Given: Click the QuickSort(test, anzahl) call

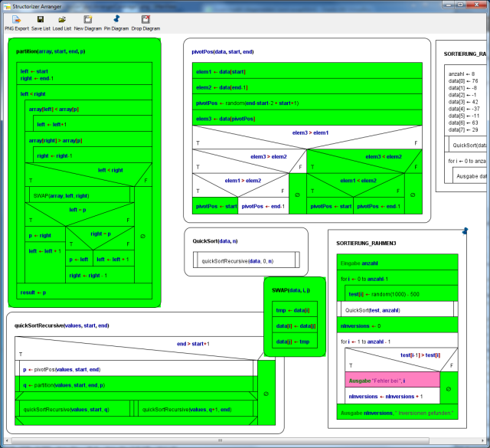Looking at the screenshot, I should click(397, 309).
